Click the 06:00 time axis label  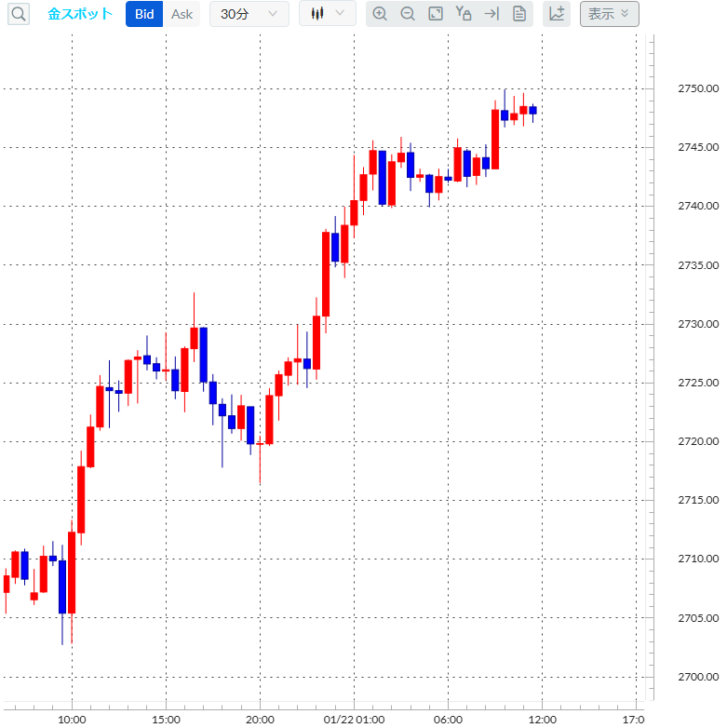coord(448,720)
